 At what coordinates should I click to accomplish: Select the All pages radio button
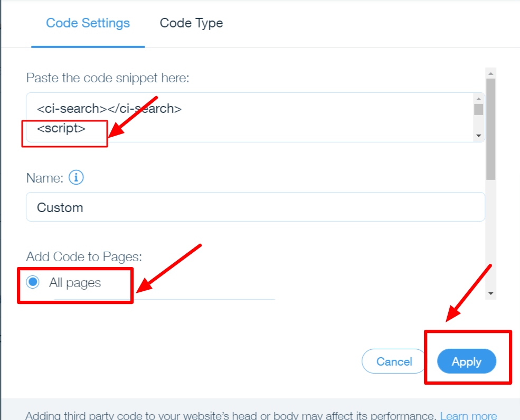(32, 282)
